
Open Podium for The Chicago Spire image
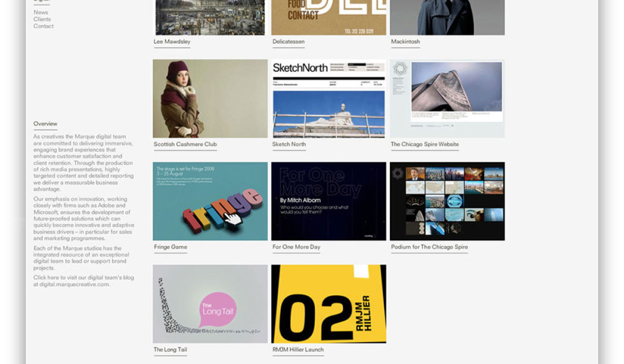(447, 201)
